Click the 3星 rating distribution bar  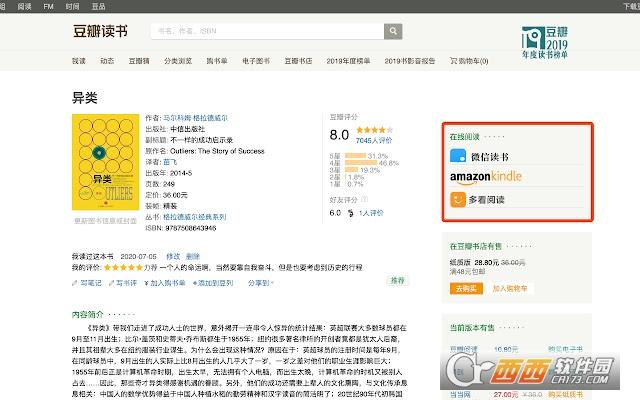tap(351, 170)
